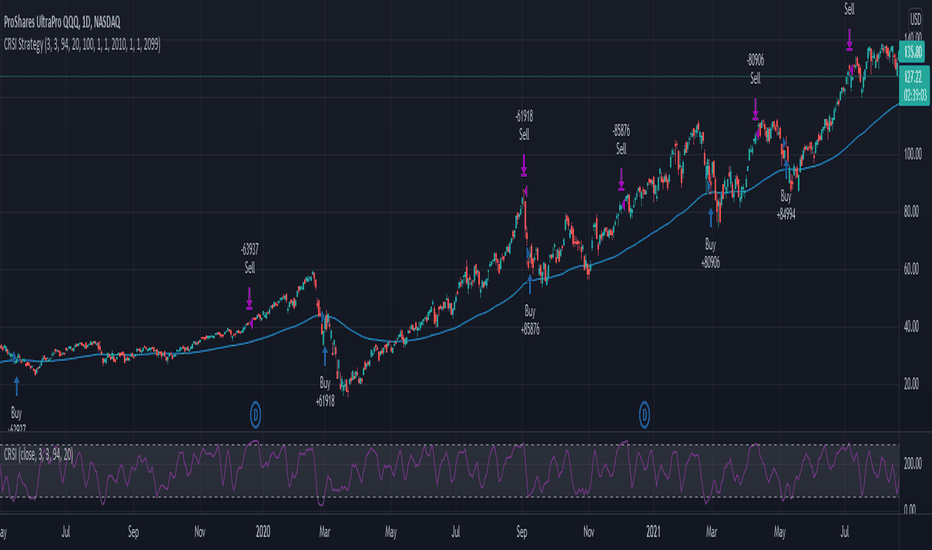This screenshot has width=932, height=550.
Task: Open the USD currency selector
Action: click(915, 18)
